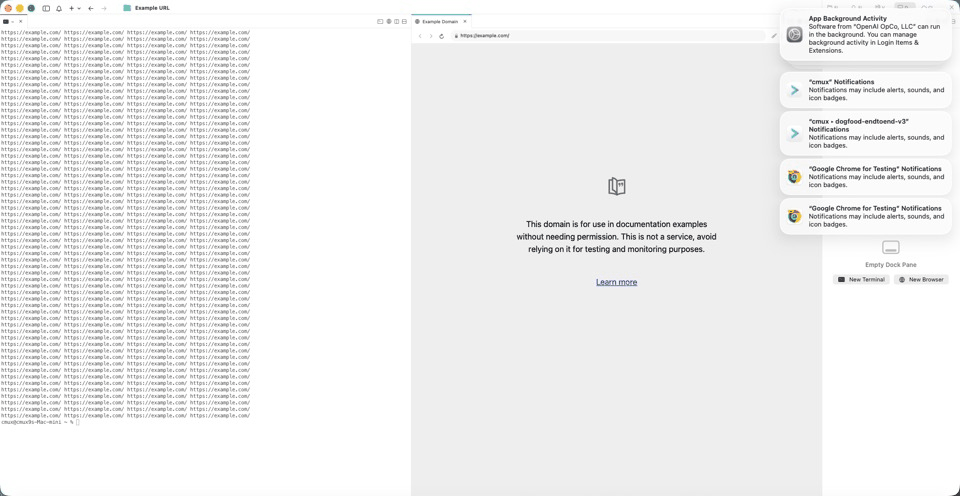Screen dimensions: 960x496
Task: Click the plus new-workspace icon
Action: point(72,9)
